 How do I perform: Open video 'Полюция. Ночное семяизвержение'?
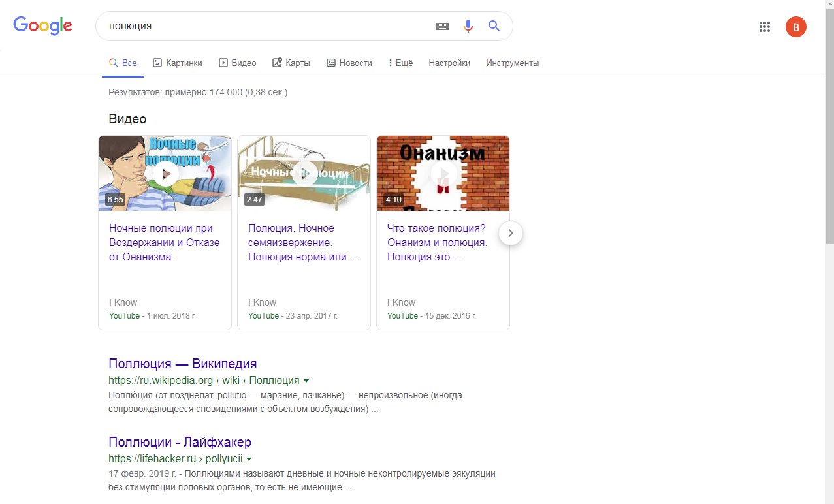pyautogui.click(x=303, y=243)
